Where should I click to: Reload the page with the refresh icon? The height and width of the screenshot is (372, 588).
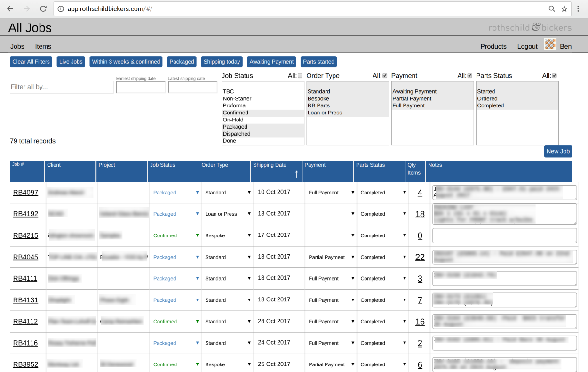pyautogui.click(x=43, y=9)
